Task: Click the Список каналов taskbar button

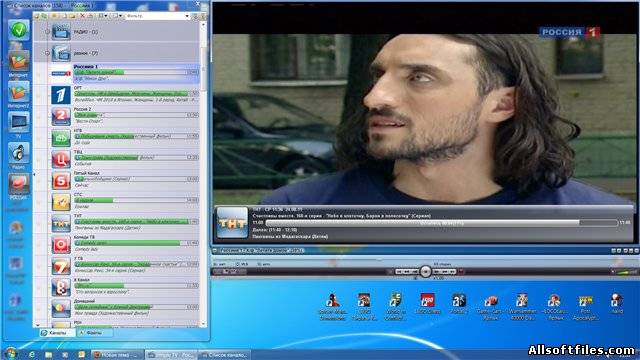Action: tap(224, 355)
